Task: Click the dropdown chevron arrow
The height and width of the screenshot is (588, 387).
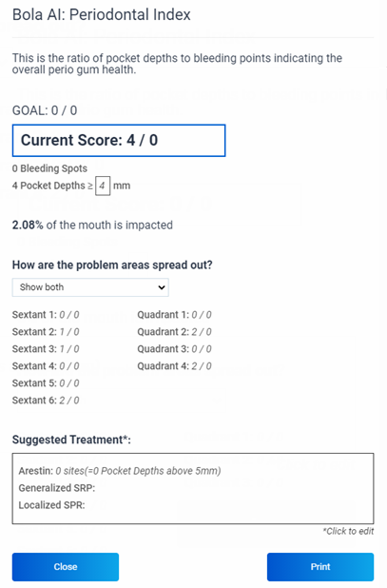Action: point(162,287)
